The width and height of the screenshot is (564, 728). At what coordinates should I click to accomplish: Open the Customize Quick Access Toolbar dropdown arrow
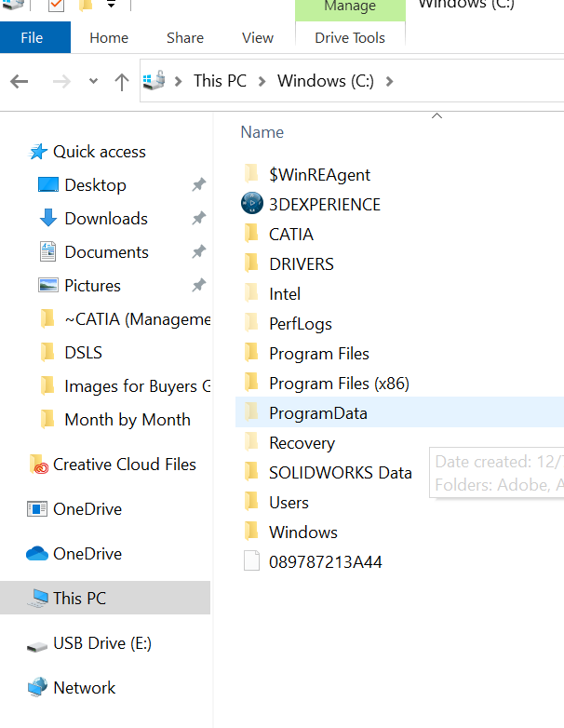tap(111, 5)
